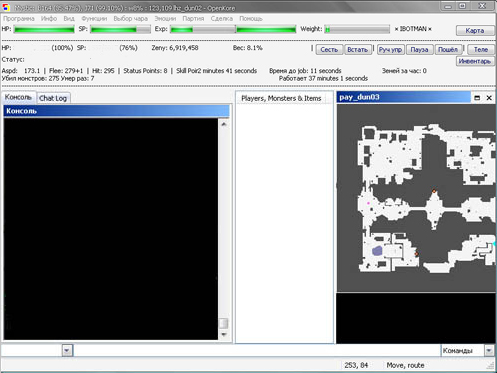
Task: Click the OpenKore app icon in title bar
Action: point(6,7)
